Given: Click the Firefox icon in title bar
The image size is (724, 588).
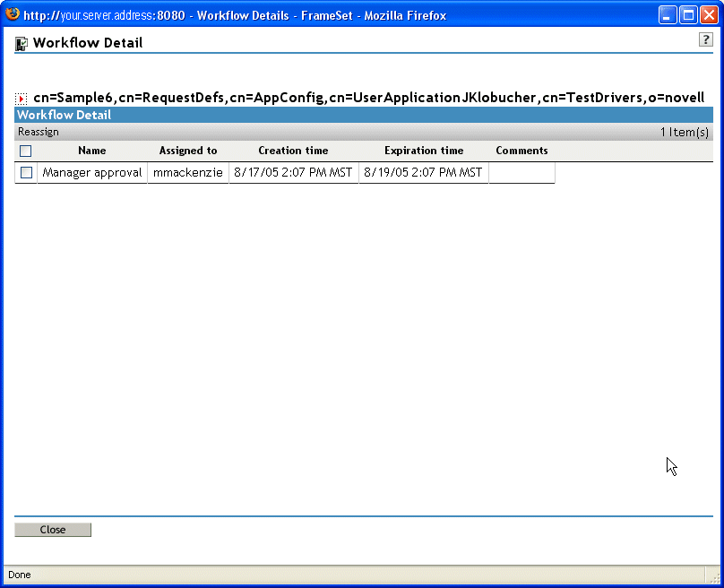Looking at the screenshot, I should (13, 13).
